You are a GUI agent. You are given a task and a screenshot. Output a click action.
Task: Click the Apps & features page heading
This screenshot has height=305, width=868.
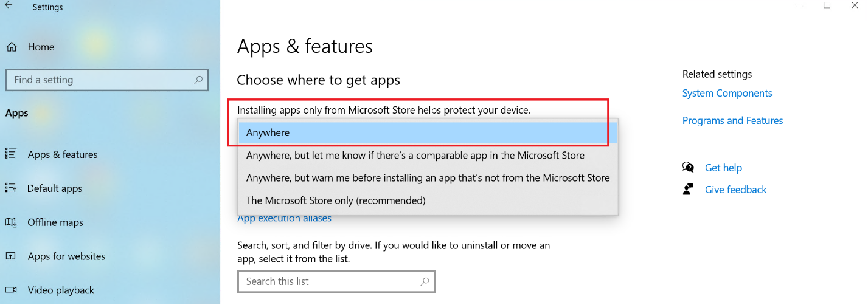pos(305,46)
